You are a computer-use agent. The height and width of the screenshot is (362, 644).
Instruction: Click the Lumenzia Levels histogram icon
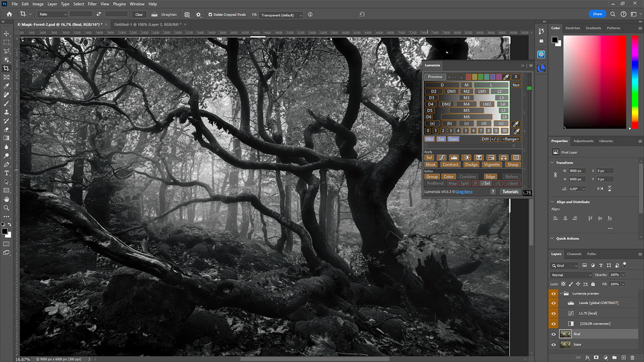pyautogui.click(x=454, y=157)
